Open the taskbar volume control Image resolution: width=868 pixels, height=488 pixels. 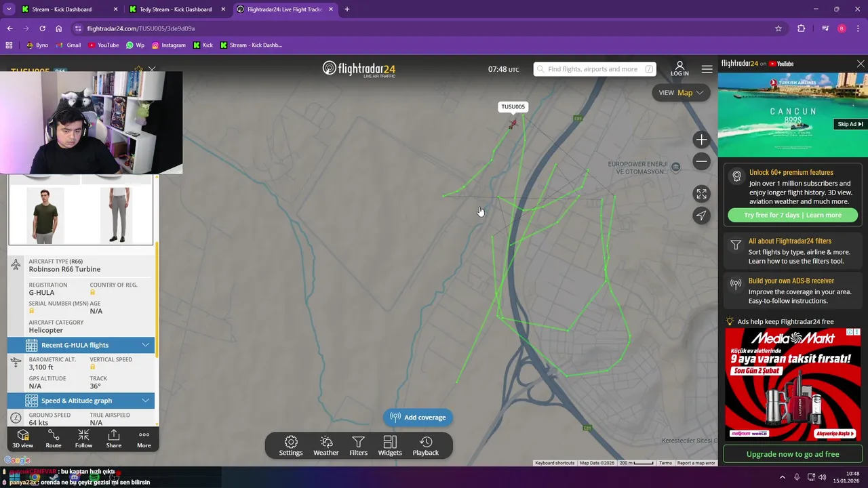point(823,477)
